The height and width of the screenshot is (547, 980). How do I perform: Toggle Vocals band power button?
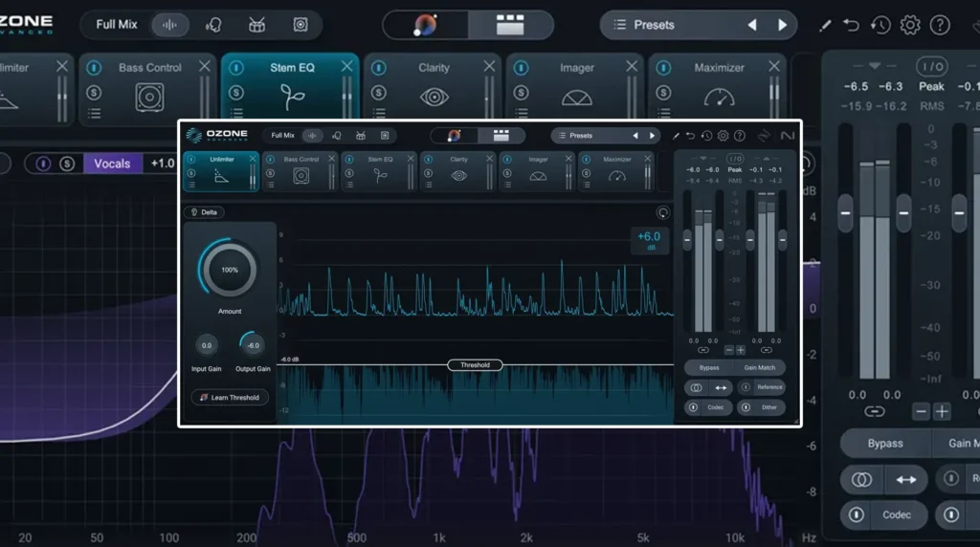[43, 164]
